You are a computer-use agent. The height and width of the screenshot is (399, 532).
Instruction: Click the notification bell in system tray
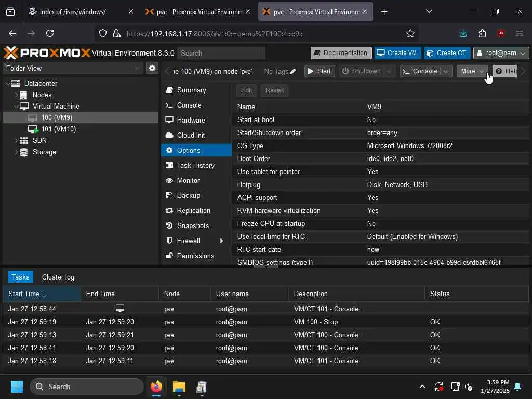click(517, 387)
